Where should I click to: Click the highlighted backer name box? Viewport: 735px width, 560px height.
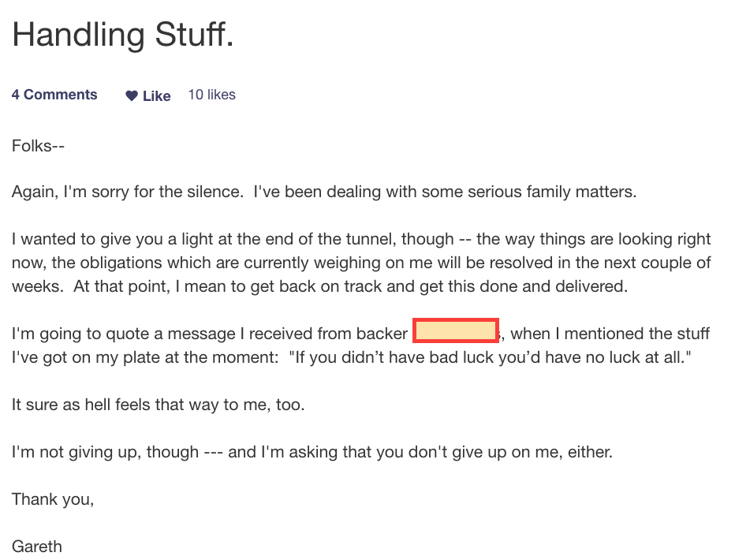456,330
